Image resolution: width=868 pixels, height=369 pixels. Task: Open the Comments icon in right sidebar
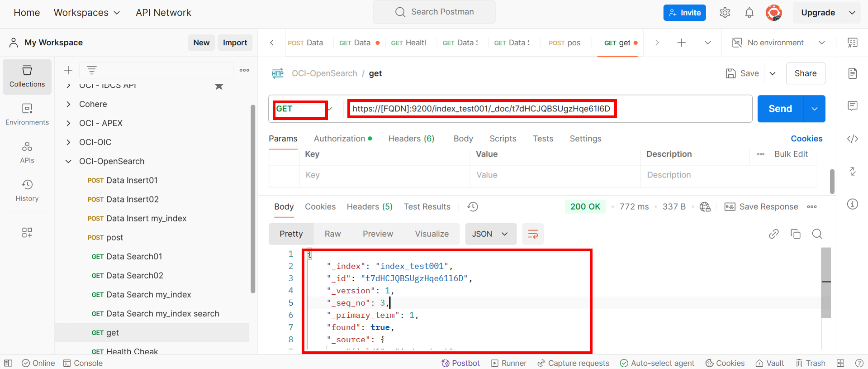pos(852,106)
